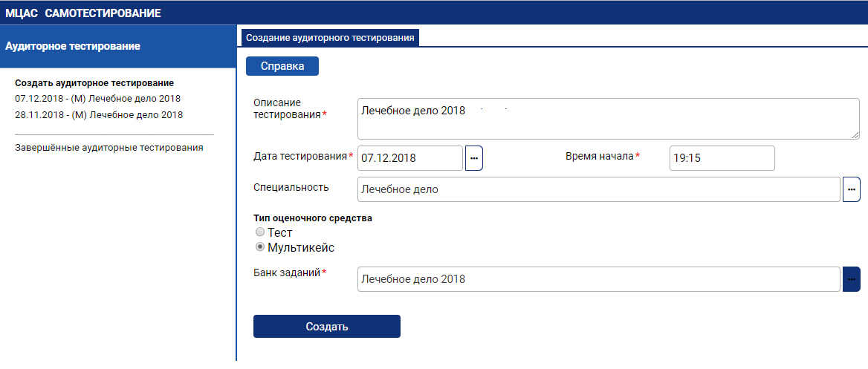Open Аудиторное тестирование sidebar section
Image resolution: width=868 pixels, height=369 pixels.
click(x=118, y=47)
